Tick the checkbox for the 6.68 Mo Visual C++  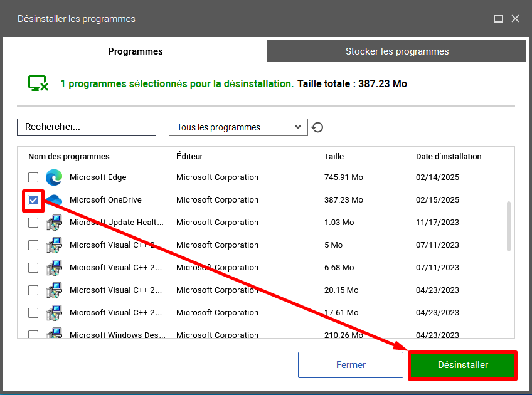click(33, 268)
